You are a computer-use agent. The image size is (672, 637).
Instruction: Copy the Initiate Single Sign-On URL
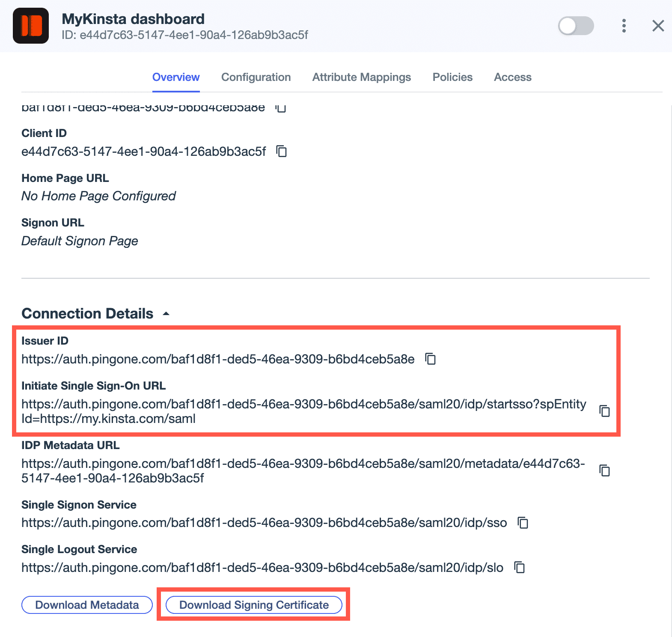click(x=605, y=411)
